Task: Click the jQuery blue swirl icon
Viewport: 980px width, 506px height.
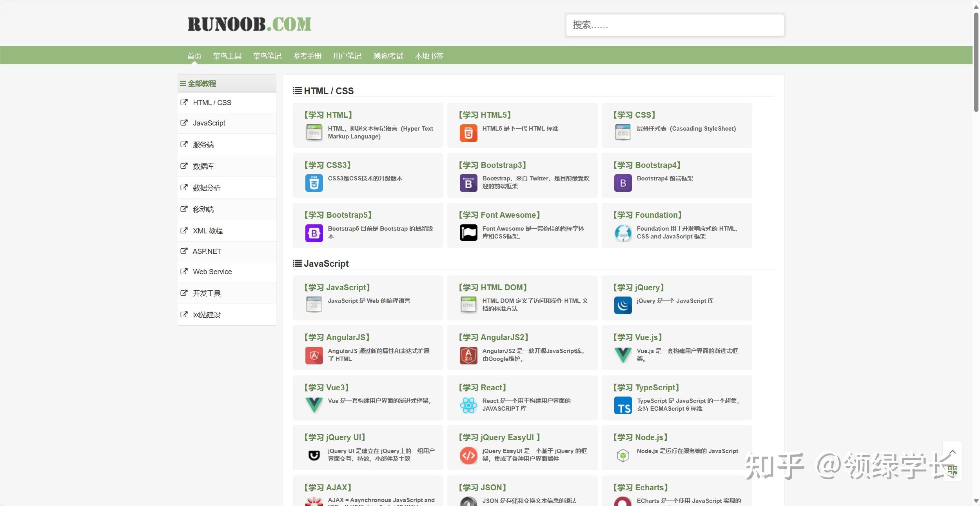Action: [x=622, y=305]
